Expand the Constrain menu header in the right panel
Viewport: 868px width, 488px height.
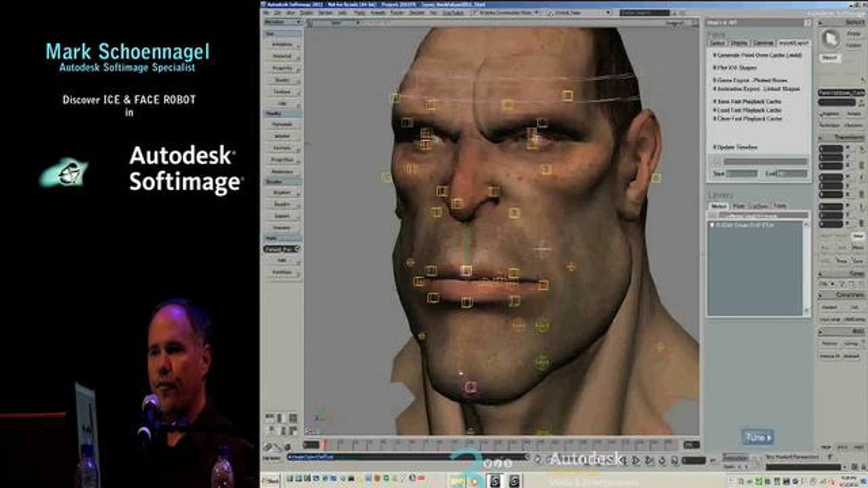point(841,295)
